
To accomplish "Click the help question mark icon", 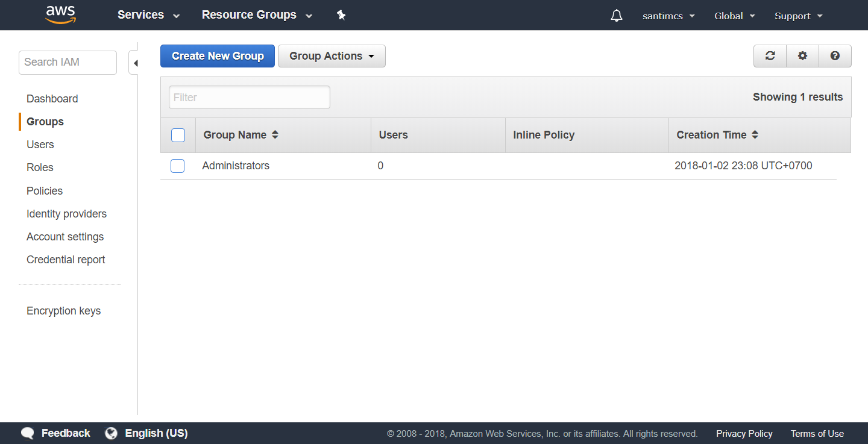I will 835,56.
